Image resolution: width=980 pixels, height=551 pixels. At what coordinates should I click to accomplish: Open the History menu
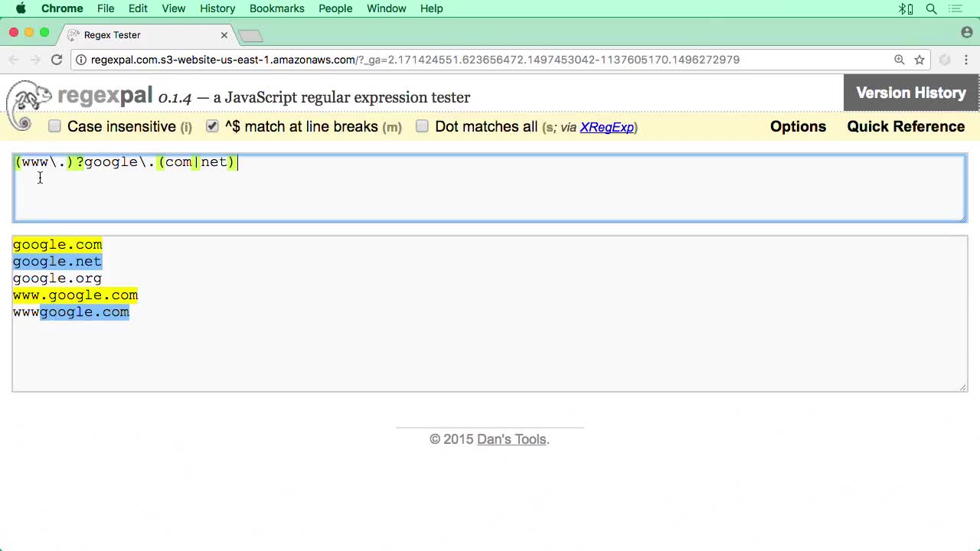click(217, 8)
